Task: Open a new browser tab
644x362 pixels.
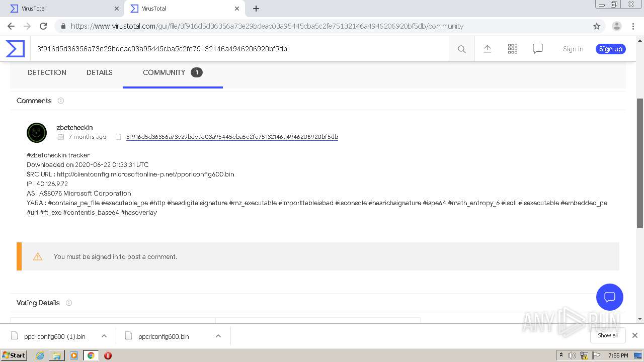Action: pos(256,9)
